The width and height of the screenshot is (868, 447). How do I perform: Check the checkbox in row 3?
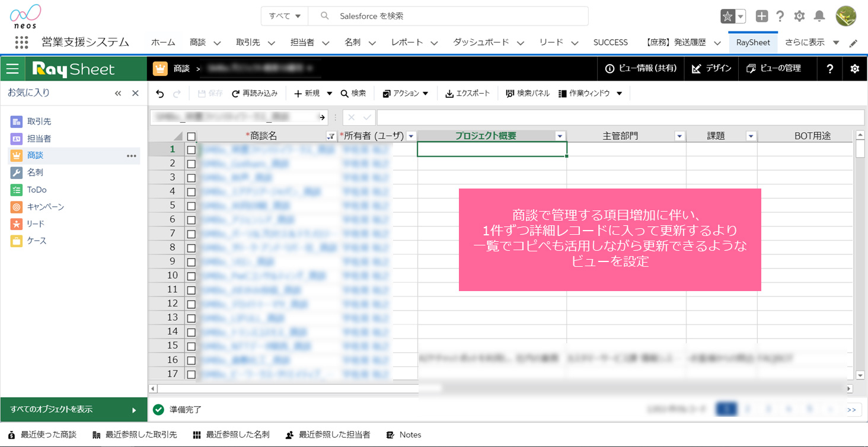[191, 178]
